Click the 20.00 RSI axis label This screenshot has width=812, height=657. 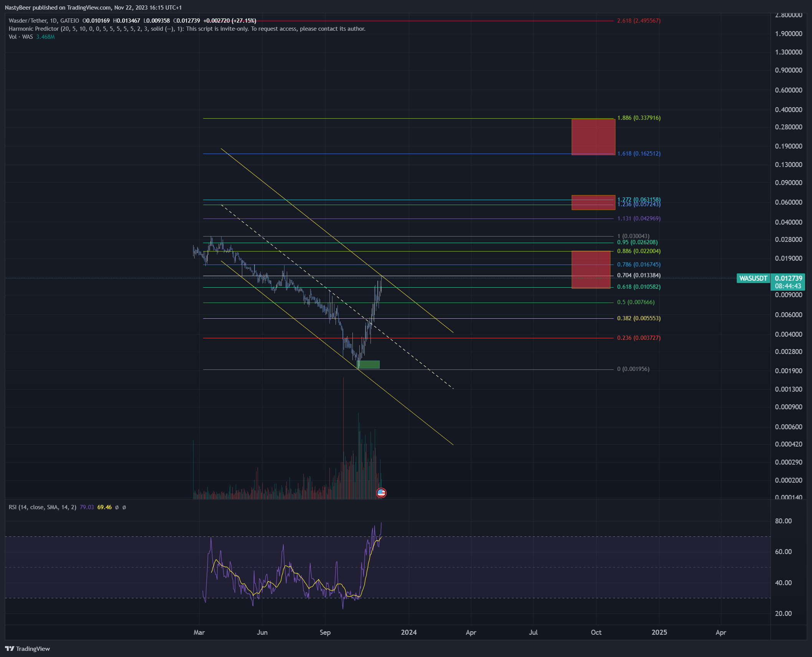[x=783, y=614]
